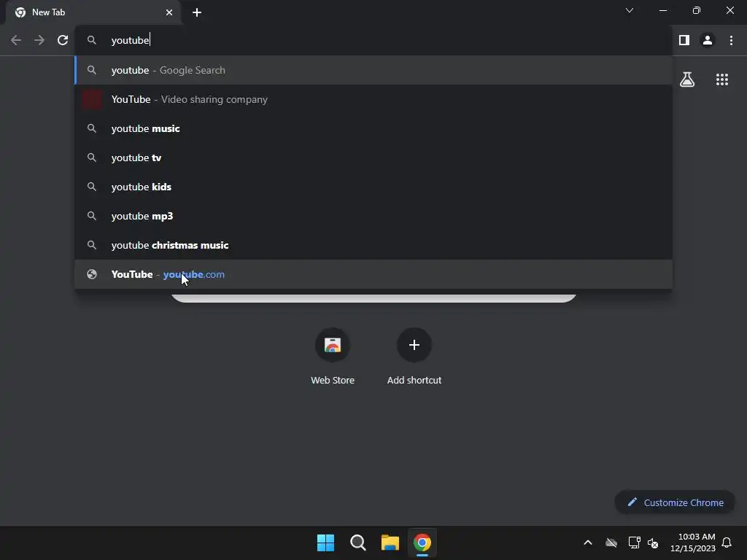Choose 'youtube christmas music' suggestion

tap(373, 245)
